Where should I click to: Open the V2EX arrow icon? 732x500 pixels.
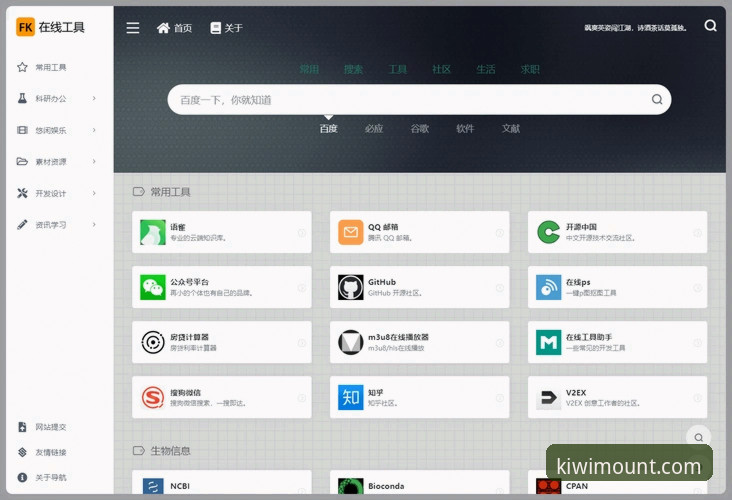(549, 397)
